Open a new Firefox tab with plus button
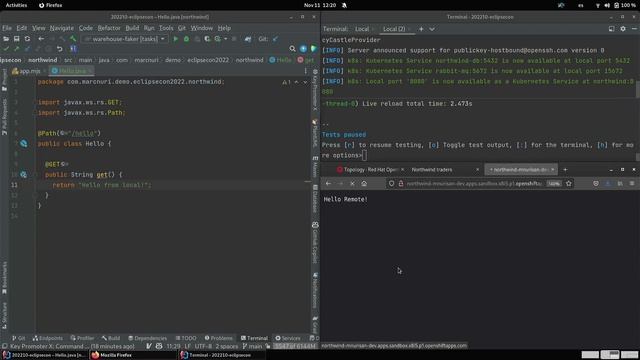640x360 pixels. click(565, 169)
